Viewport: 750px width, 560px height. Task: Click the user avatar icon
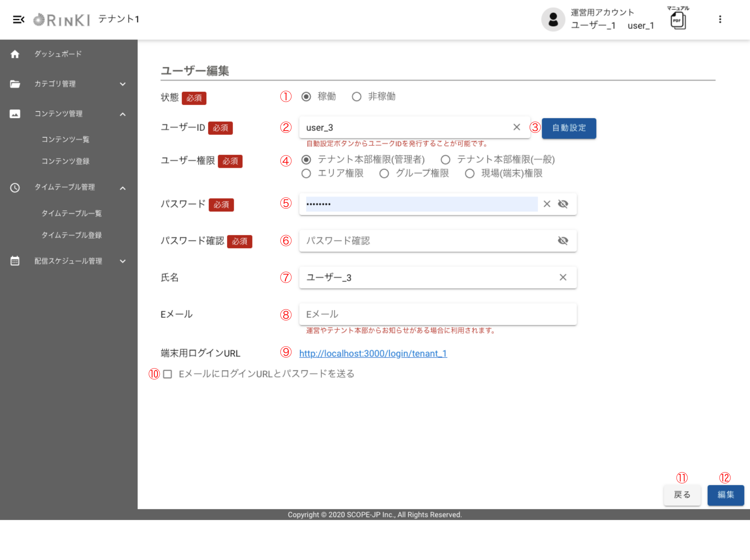(553, 20)
